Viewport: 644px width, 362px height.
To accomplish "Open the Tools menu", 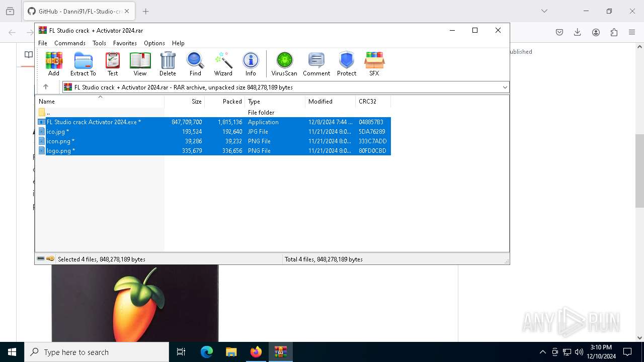I will [x=99, y=43].
